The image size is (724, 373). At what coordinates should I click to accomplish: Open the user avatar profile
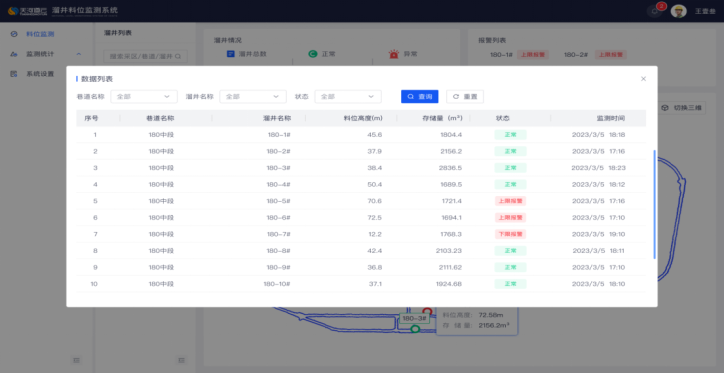point(678,11)
